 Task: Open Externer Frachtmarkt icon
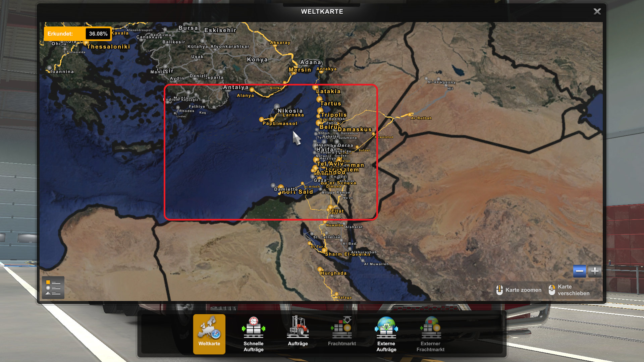430,334
